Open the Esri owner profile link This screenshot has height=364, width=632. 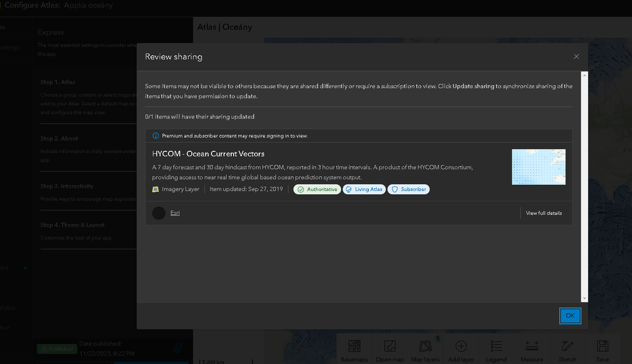coord(175,213)
